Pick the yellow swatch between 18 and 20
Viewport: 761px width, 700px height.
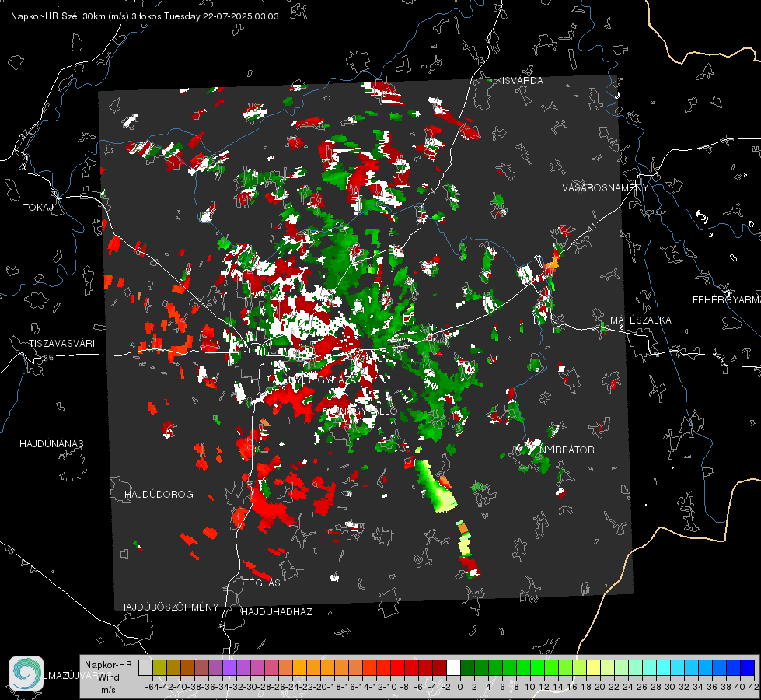[594, 668]
